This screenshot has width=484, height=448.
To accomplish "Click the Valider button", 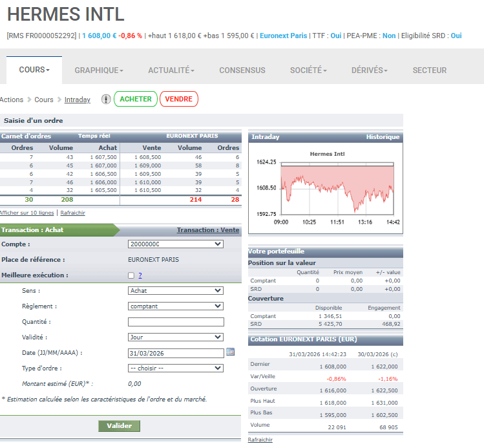I will point(119,426).
